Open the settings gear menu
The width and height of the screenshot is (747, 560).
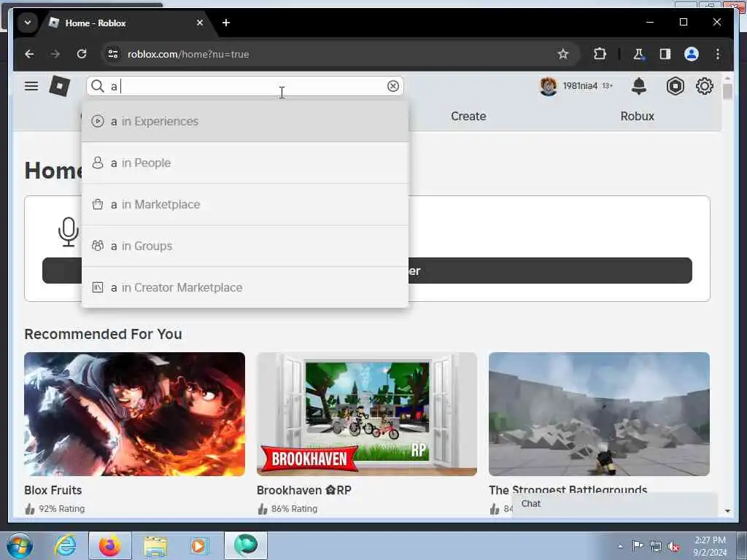[x=704, y=86]
